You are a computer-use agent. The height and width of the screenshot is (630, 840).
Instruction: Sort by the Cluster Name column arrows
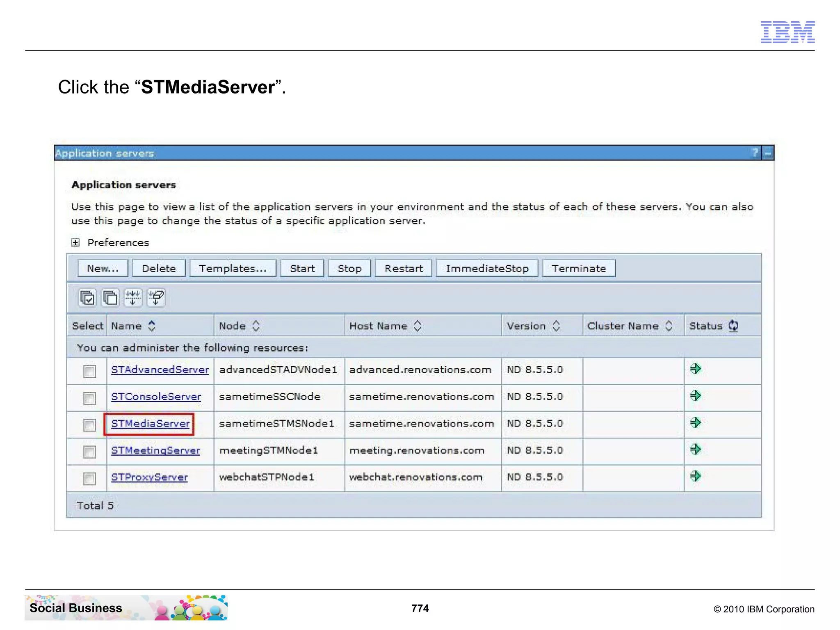(669, 326)
